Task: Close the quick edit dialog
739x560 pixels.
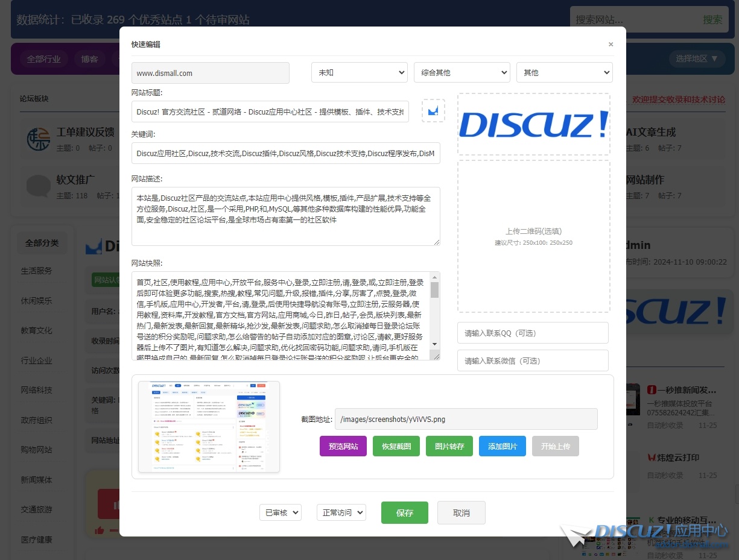Action: (611, 45)
